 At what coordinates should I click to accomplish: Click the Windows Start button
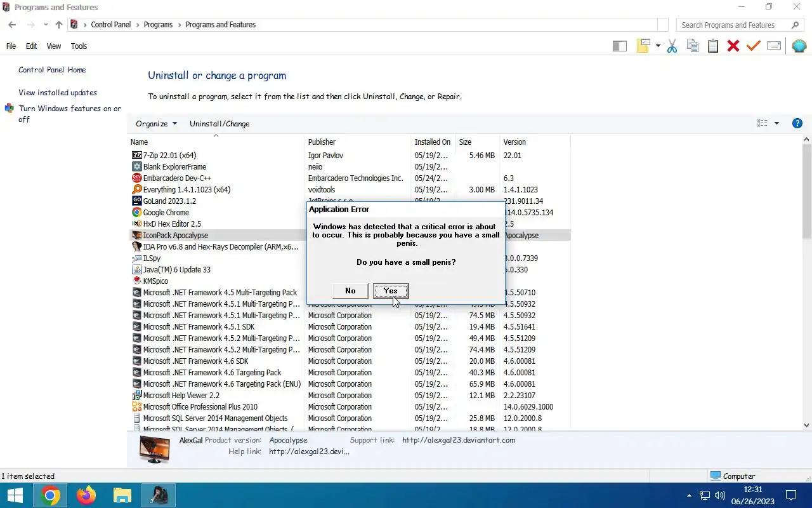click(x=15, y=495)
